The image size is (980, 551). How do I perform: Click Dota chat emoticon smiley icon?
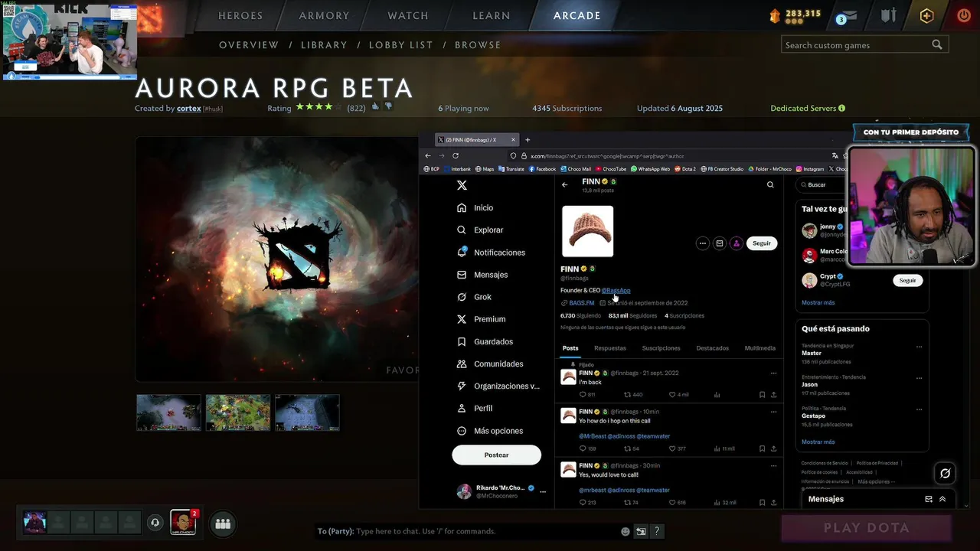[x=626, y=531]
